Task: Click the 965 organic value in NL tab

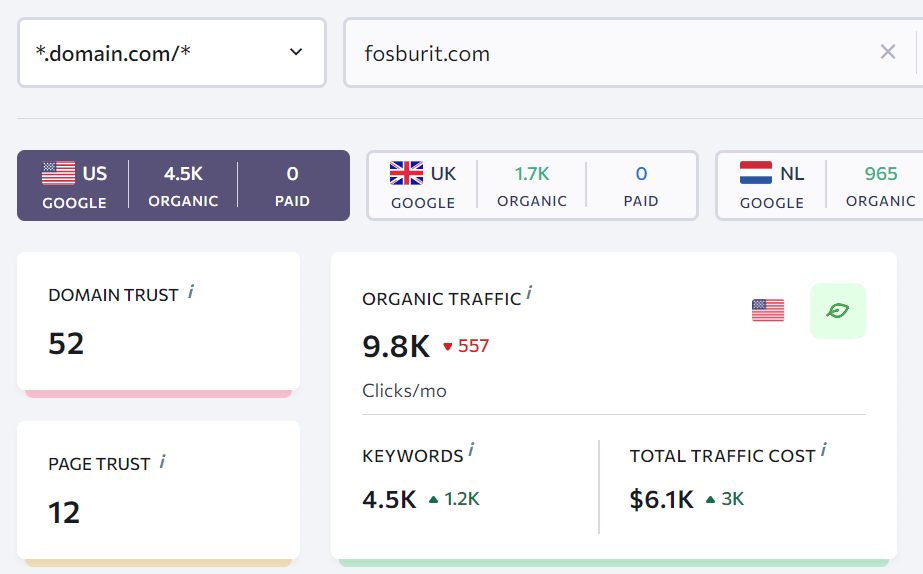Action: coord(881,174)
